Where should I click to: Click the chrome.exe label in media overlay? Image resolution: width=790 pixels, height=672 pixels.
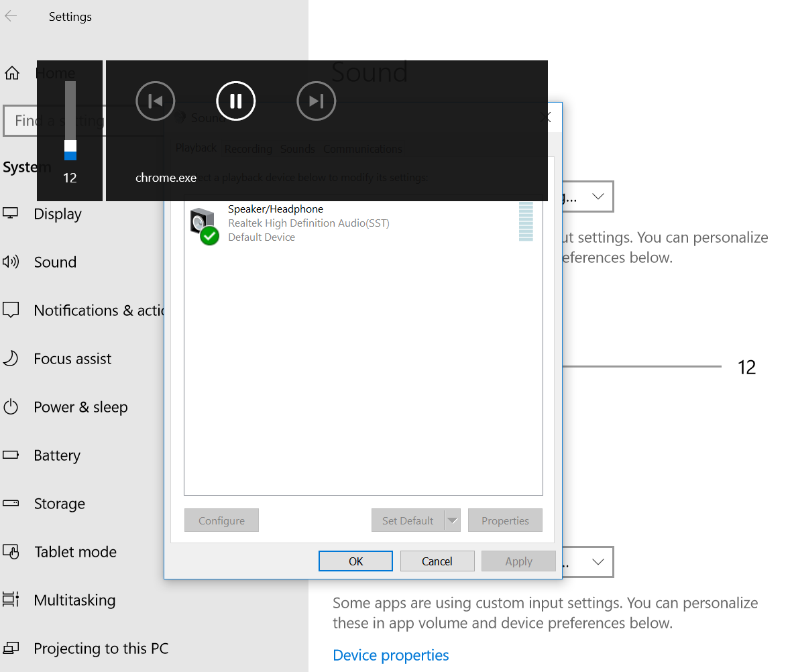point(166,178)
